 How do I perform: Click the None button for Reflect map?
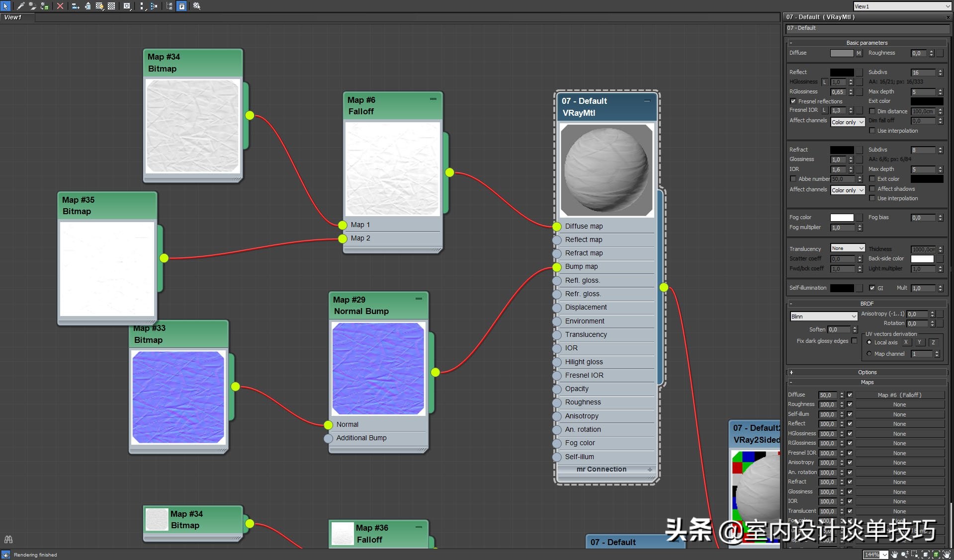tap(899, 424)
